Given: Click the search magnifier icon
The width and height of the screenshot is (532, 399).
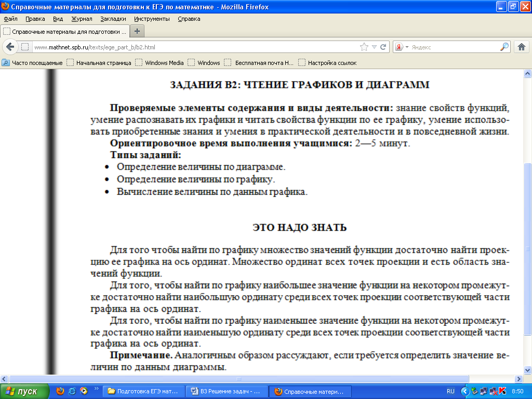Looking at the screenshot, I should (504, 47).
